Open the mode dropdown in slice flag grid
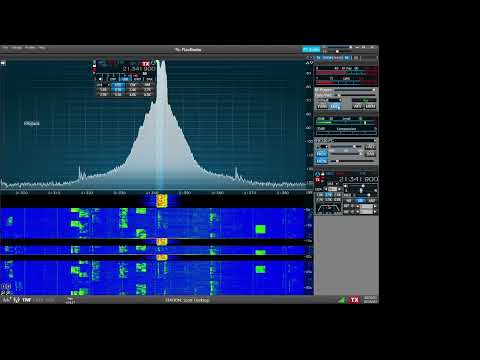Viewport: 480px width, 360px height. click(x=103, y=85)
